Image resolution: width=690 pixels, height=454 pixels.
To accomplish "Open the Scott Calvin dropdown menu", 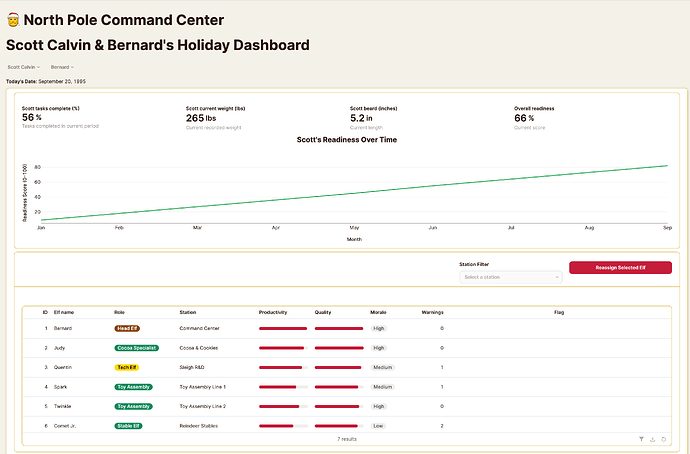I will pyautogui.click(x=25, y=67).
